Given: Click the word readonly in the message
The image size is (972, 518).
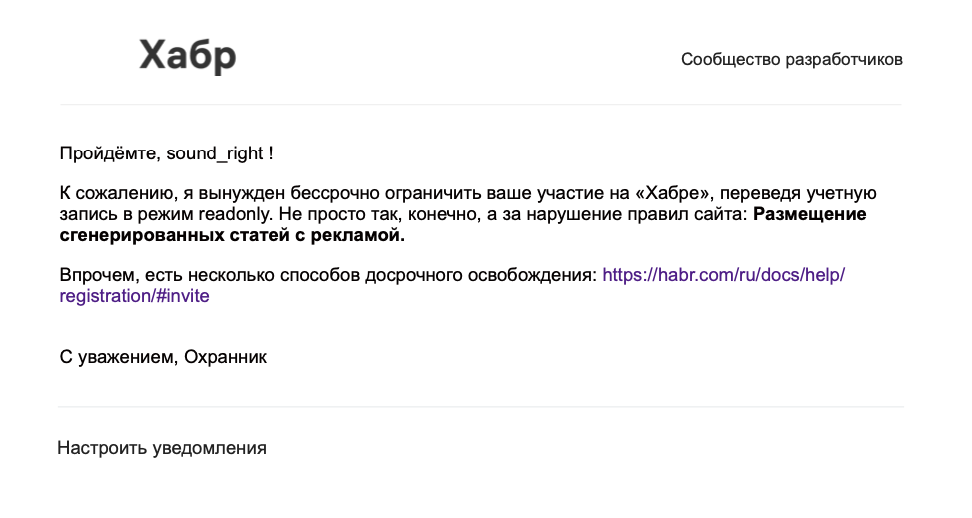Looking at the screenshot, I should tap(236, 214).
